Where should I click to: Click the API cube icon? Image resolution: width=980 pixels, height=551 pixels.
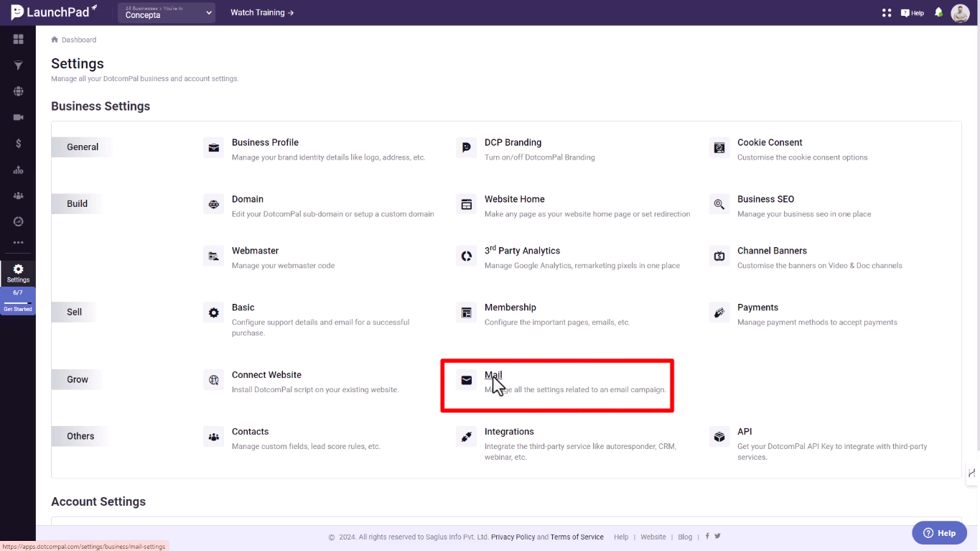(x=719, y=437)
